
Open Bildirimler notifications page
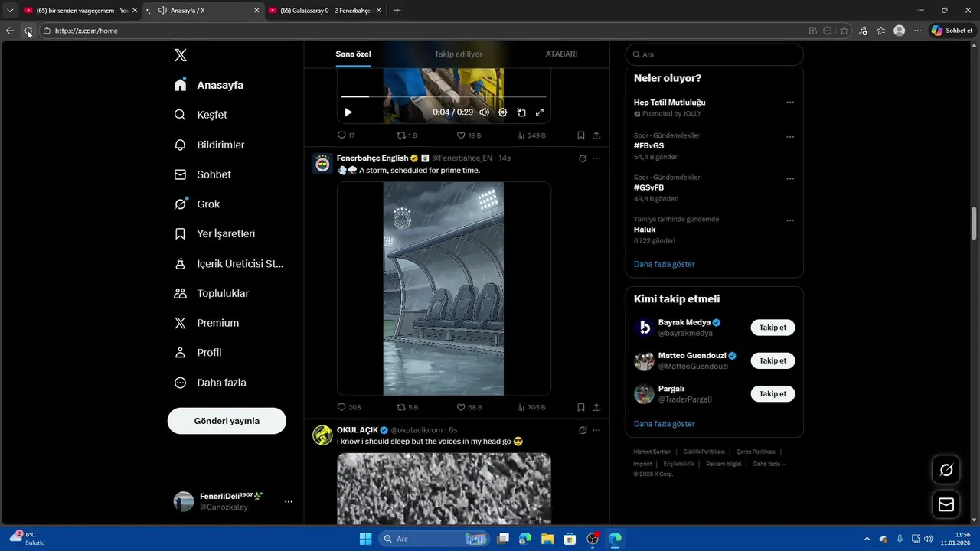[210, 145]
